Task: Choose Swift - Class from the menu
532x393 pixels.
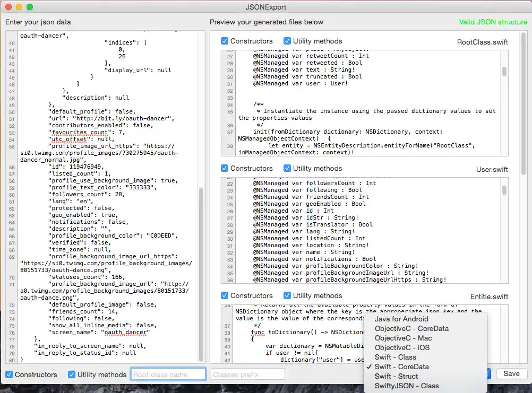Action: 395,357
